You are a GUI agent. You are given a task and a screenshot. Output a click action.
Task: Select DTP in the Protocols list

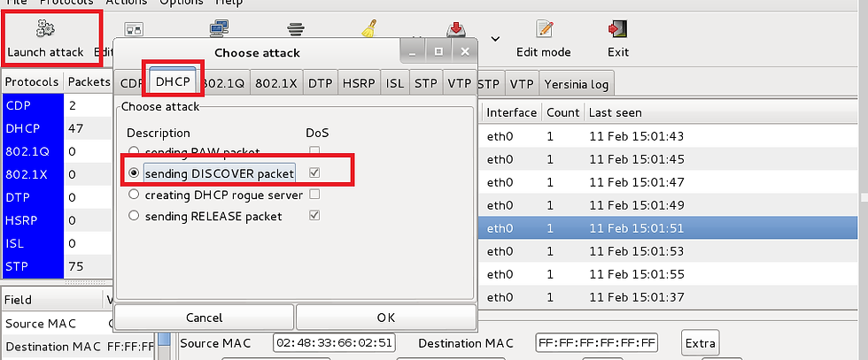(32, 197)
